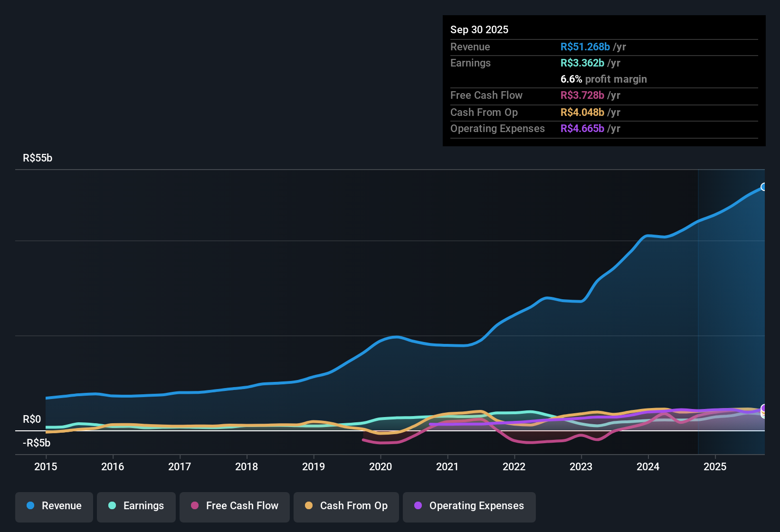Image resolution: width=780 pixels, height=532 pixels.
Task: Select the 2020 year label on axis
Action: (380, 467)
